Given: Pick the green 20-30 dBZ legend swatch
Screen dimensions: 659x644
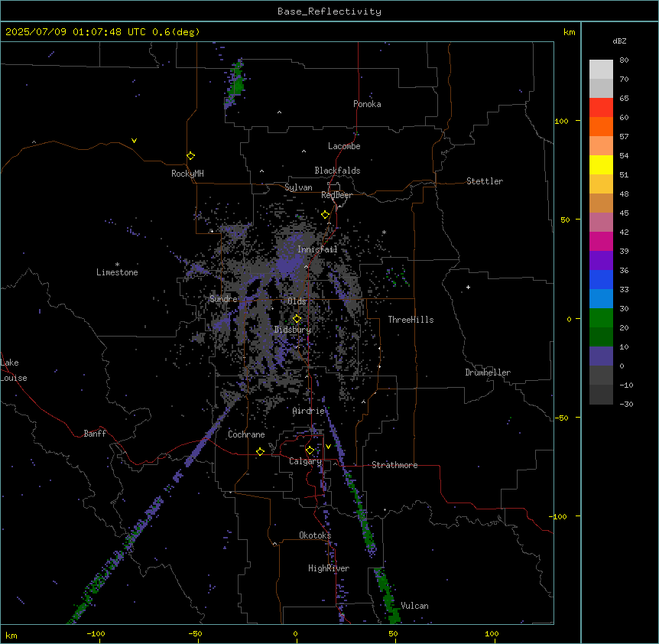Looking at the screenshot, I should pos(601,318).
